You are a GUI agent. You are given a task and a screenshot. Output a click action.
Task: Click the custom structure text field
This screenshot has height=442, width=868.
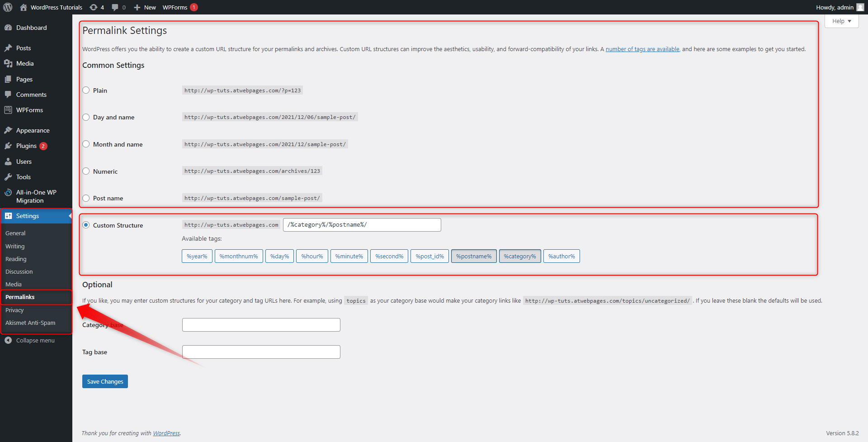(362, 225)
